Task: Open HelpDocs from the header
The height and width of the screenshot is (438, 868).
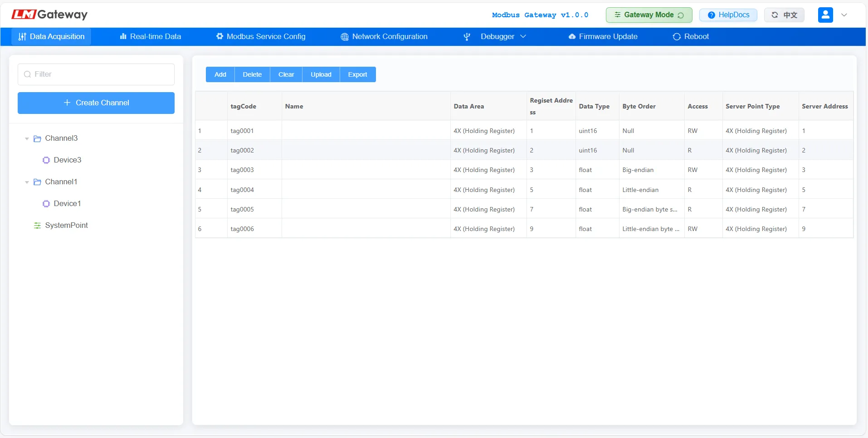Action: [x=728, y=15]
